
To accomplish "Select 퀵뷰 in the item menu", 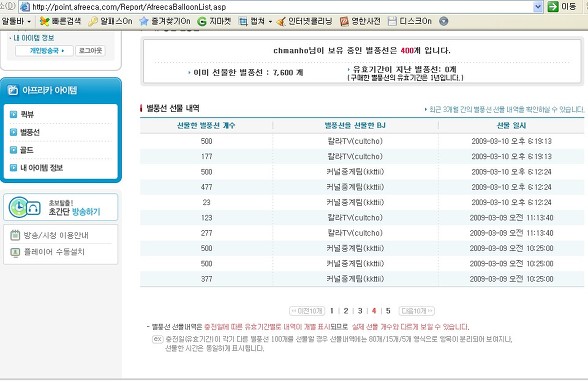I will coord(27,114).
